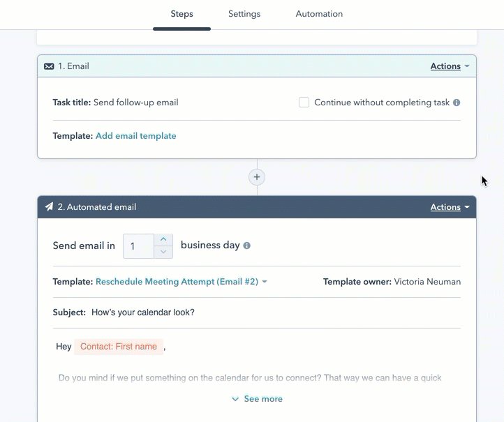
Task: Enable Continue without completing task checkbox
Action: [304, 103]
